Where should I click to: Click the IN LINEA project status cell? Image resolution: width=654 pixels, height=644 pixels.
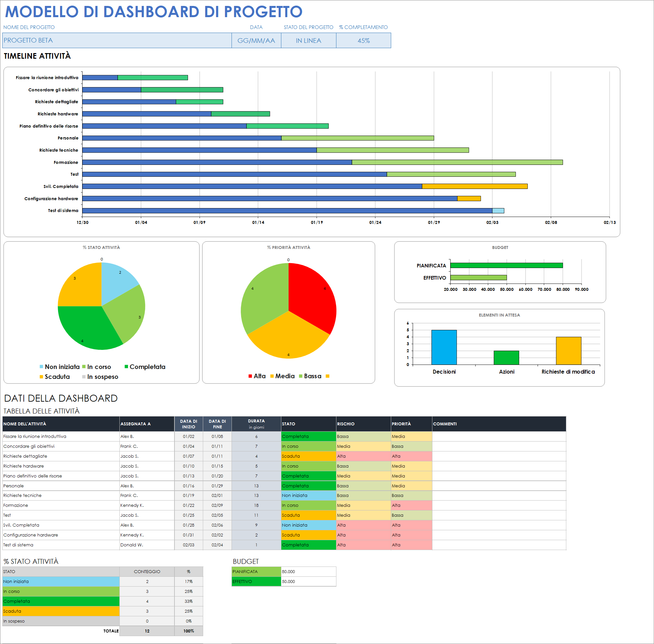coord(308,41)
